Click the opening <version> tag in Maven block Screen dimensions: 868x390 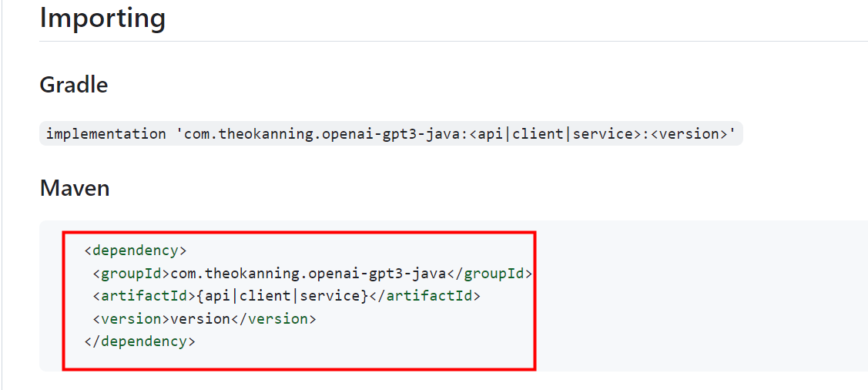(x=131, y=319)
